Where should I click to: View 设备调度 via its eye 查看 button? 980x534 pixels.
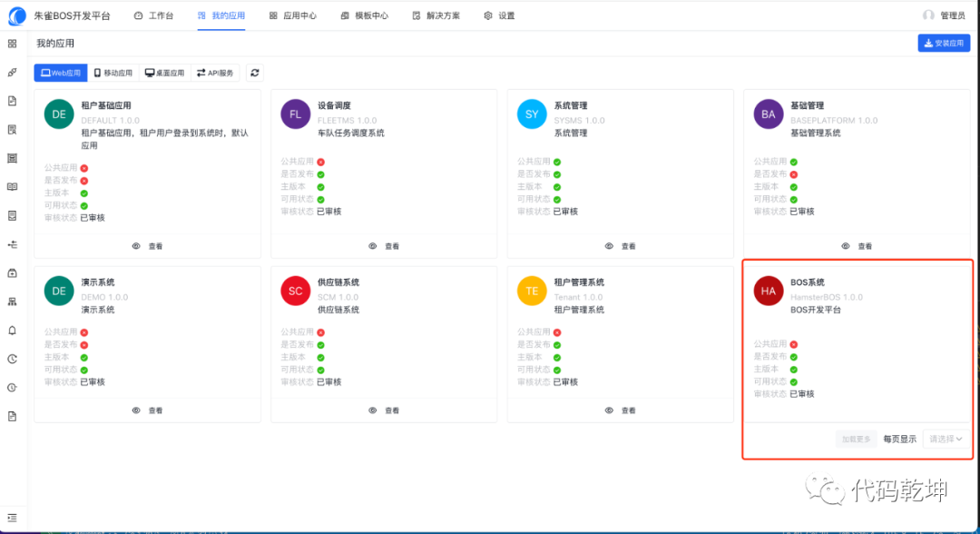pos(384,246)
